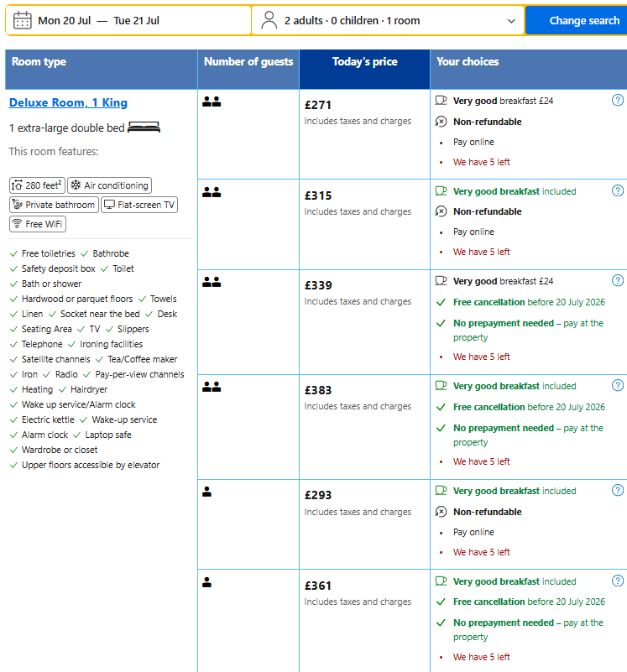Click the Flat-screen TV feature badge
The width and height of the screenshot is (627, 672).
click(x=139, y=205)
